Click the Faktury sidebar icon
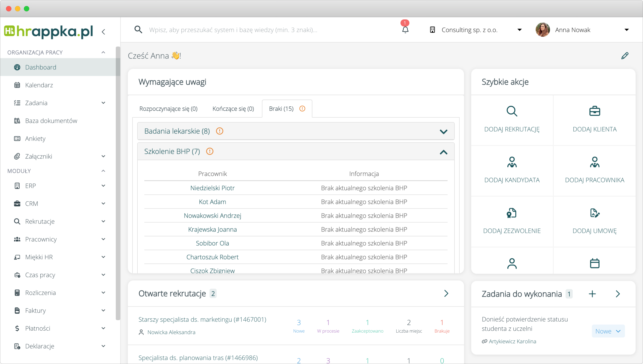This screenshot has height=364, width=643. (17, 311)
